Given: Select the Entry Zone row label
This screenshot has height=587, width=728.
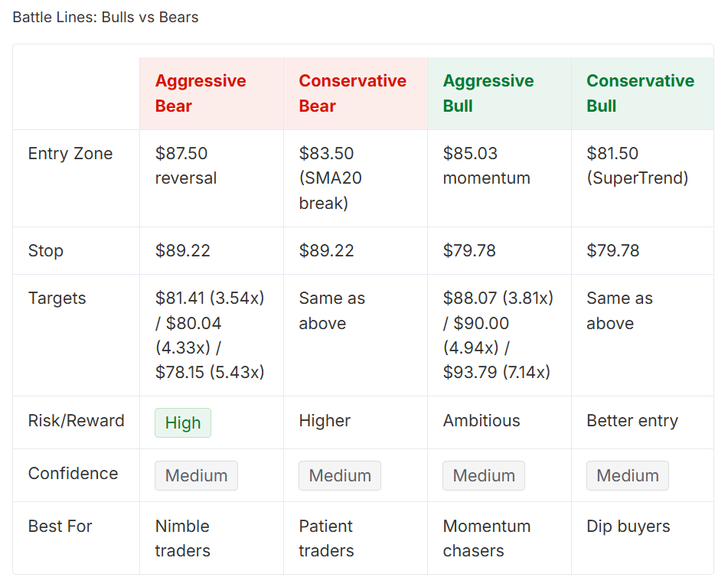Looking at the screenshot, I should pyautogui.click(x=70, y=154).
